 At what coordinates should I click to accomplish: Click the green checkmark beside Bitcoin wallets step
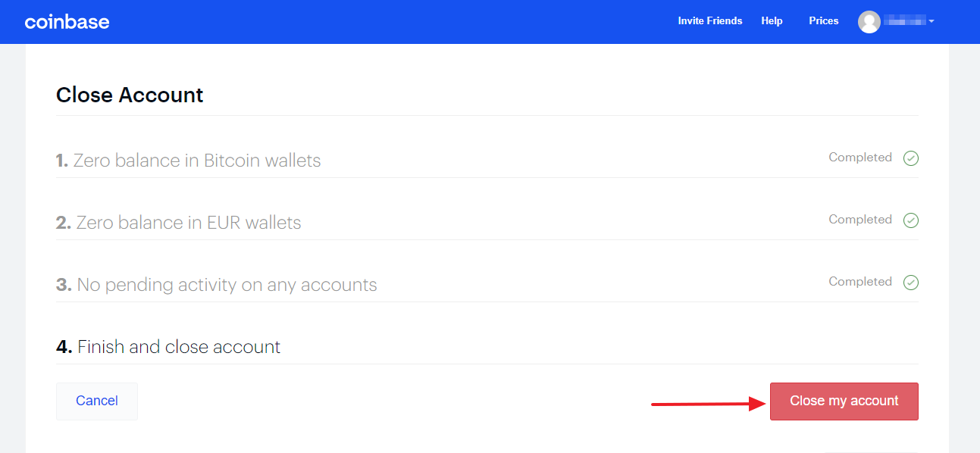point(910,158)
